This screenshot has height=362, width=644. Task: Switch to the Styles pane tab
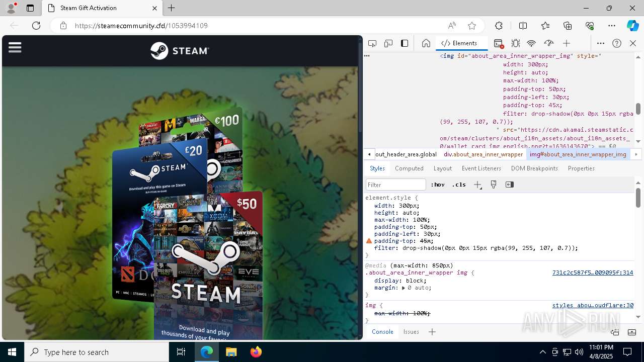(x=377, y=168)
